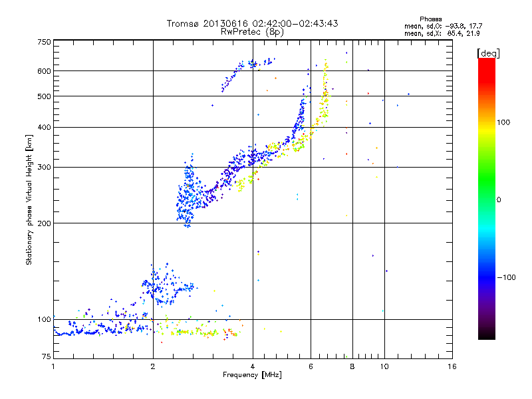The image size is (532, 399).
Task: Click the colorbar '100' tick label
Action: 503,122
